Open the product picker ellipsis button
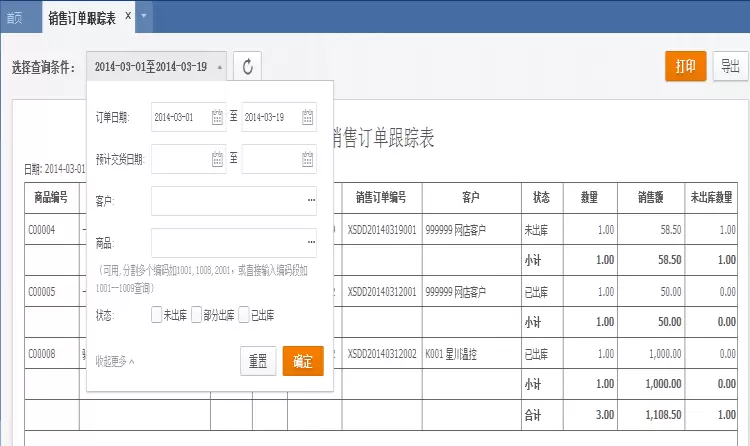 pyautogui.click(x=311, y=242)
